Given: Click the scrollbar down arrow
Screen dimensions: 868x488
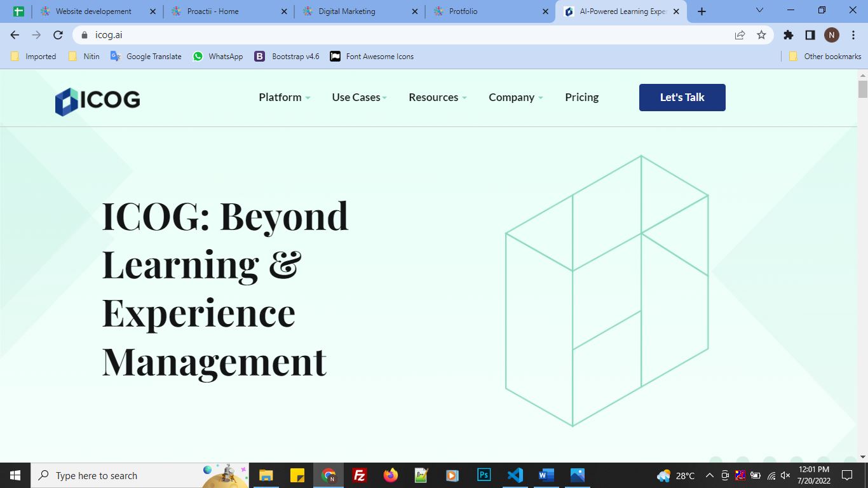Looking at the screenshot, I should (x=862, y=456).
